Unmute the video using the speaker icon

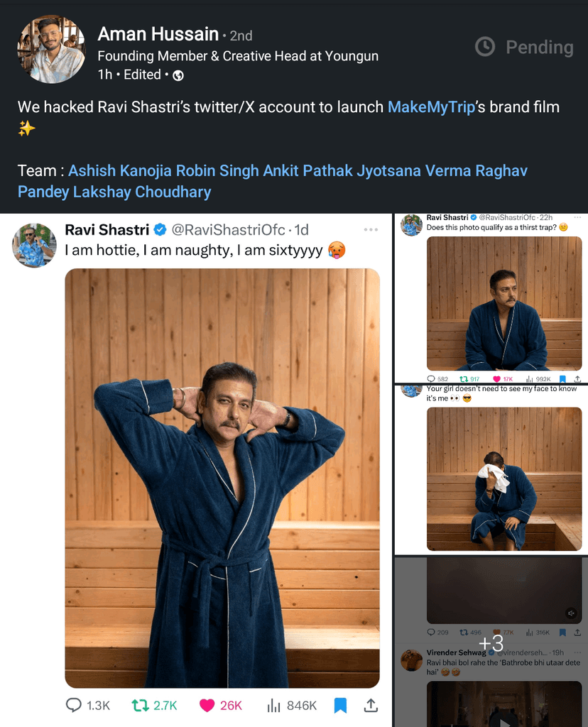click(571, 613)
